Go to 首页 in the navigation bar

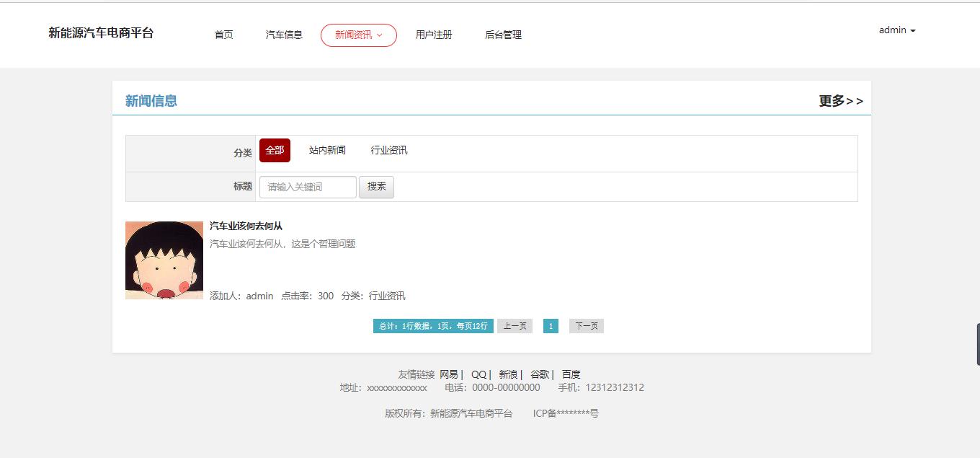tap(223, 35)
